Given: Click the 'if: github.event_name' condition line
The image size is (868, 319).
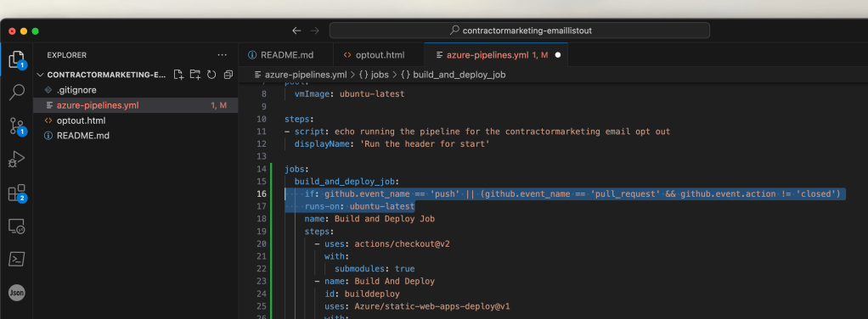Looking at the screenshot, I should (572, 193).
